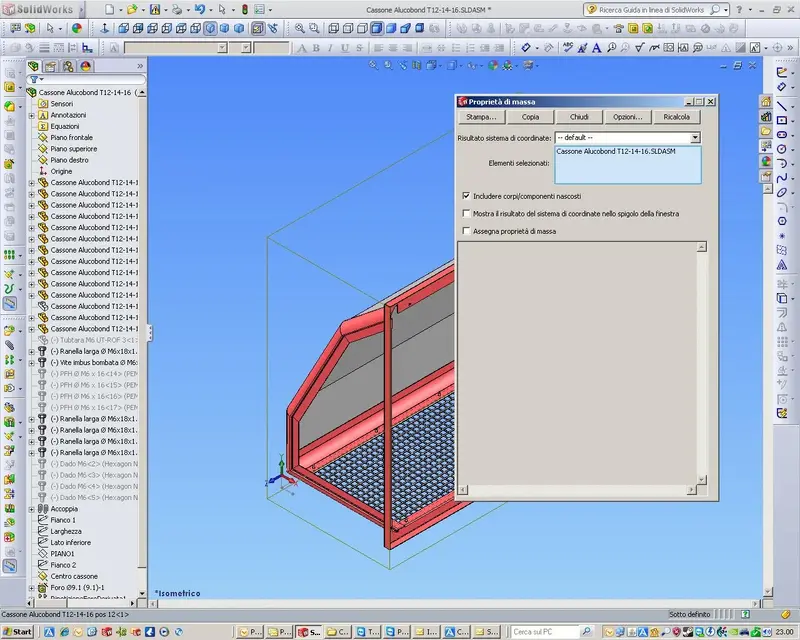Select Piano frontale in the tree
800x640 pixels.
pyautogui.click(x=71, y=137)
